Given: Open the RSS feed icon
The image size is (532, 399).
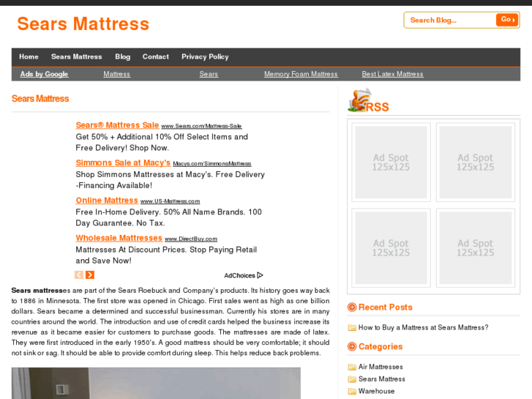Looking at the screenshot, I should click(359, 100).
